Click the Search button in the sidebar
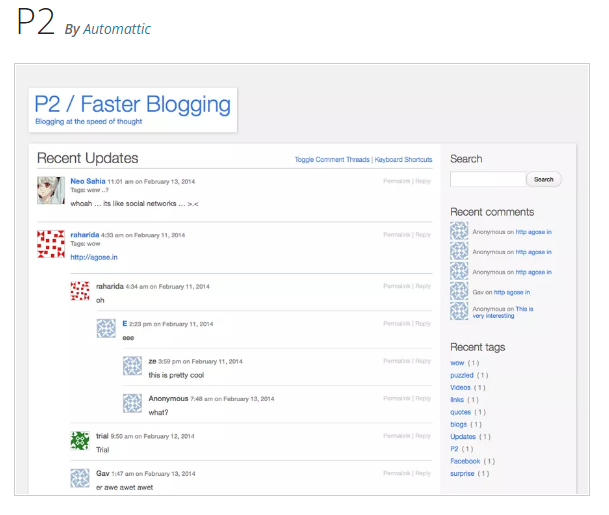 click(x=544, y=179)
